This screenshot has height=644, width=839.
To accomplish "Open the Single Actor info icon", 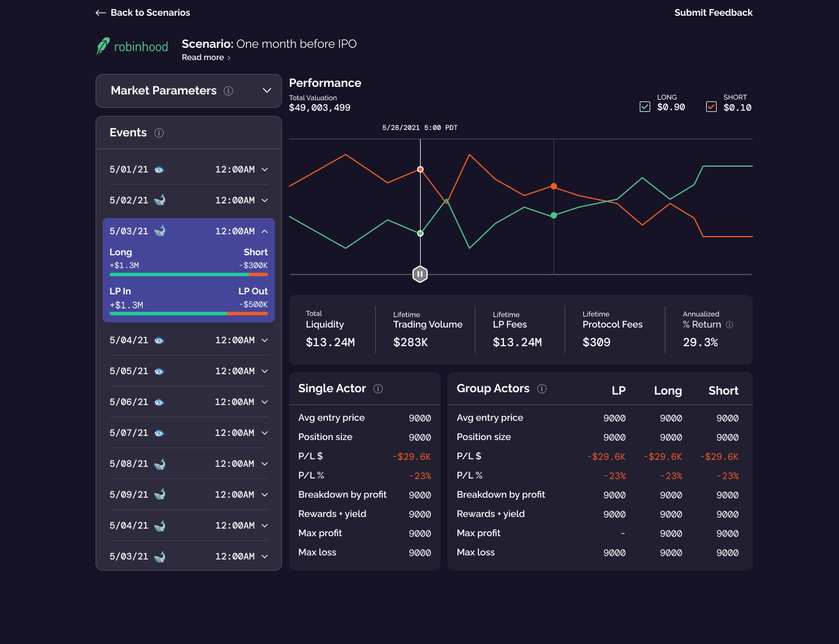I will [378, 389].
